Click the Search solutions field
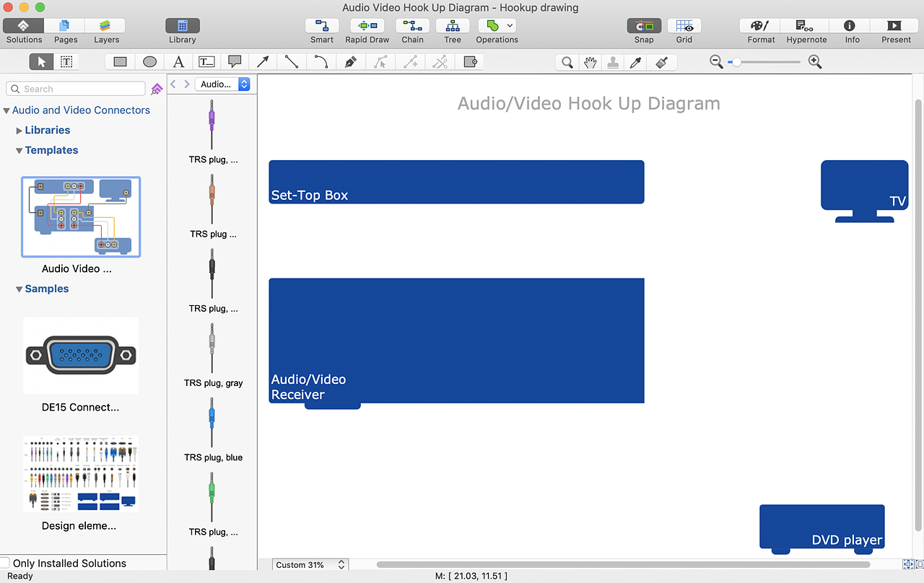Image resolution: width=924 pixels, height=583 pixels. click(x=76, y=89)
